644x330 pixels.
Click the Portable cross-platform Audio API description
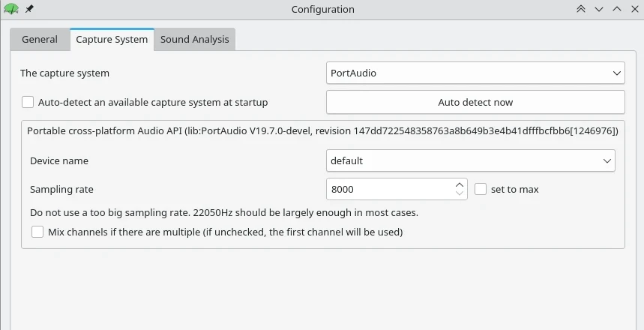coord(322,131)
